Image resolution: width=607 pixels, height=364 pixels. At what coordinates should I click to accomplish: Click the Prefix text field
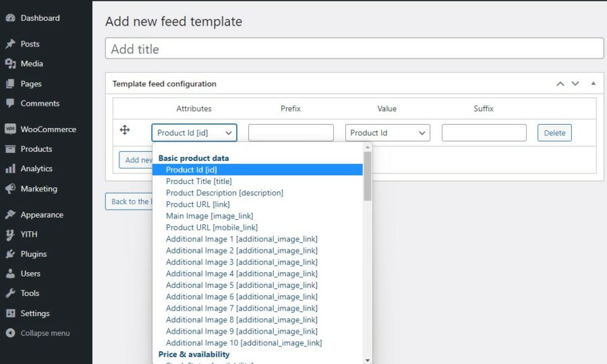[291, 133]
